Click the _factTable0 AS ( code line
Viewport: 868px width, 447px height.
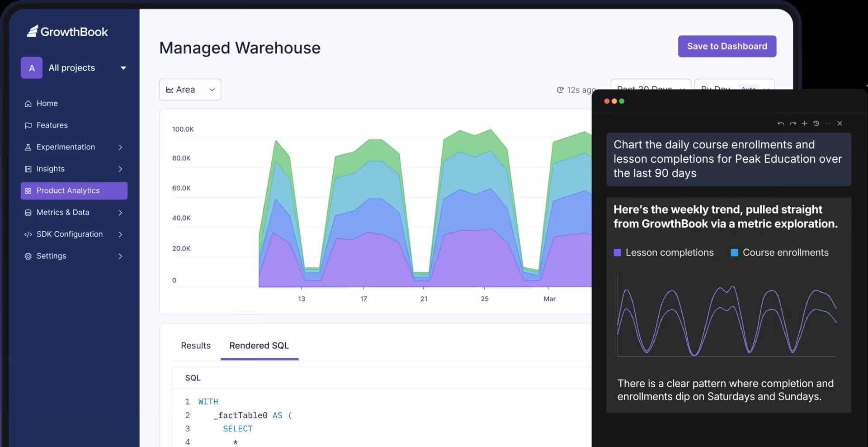[253, 415]
